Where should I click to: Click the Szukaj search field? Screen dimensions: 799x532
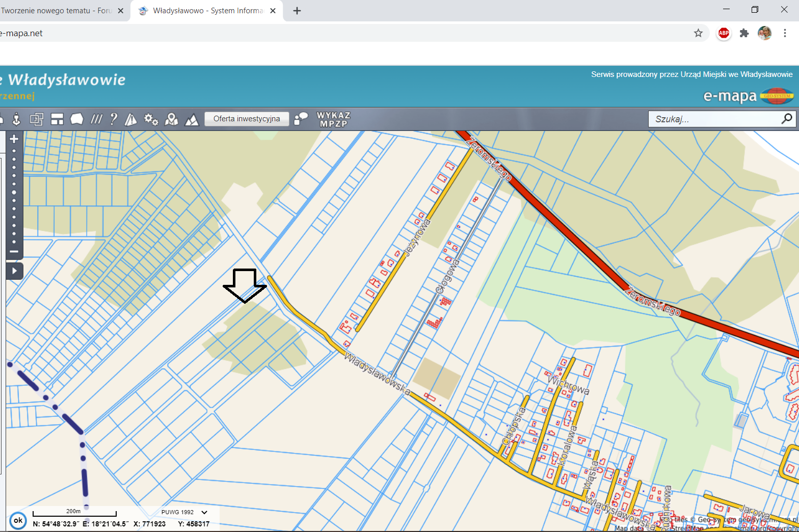716,119
